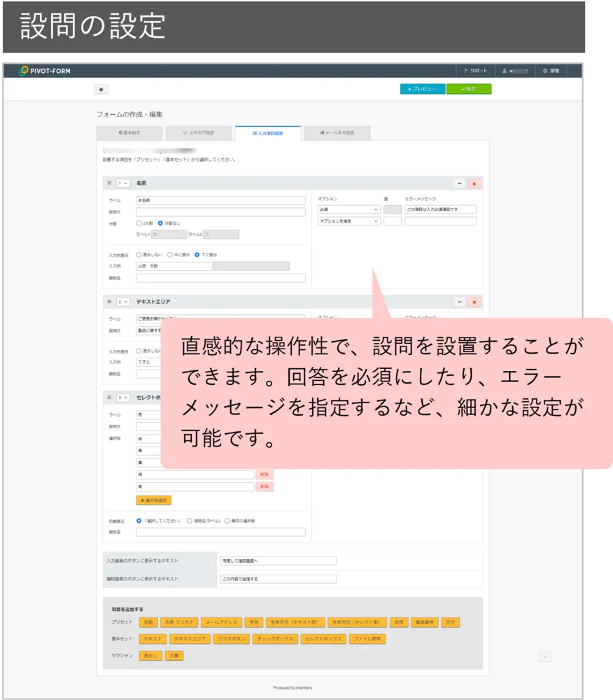Click the 入力画面のボタン text input field
The height and width of the screenshot is (700, 613).
[278, 561]
